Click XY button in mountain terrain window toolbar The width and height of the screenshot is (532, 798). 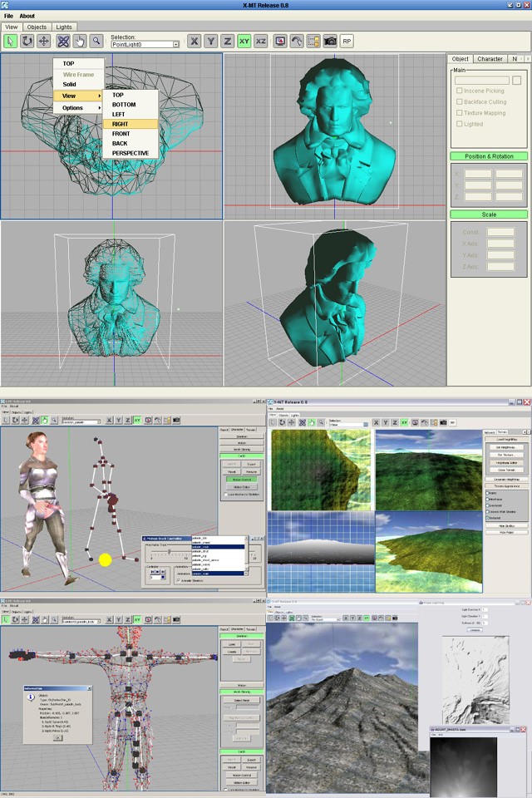(x=367, y=618)
